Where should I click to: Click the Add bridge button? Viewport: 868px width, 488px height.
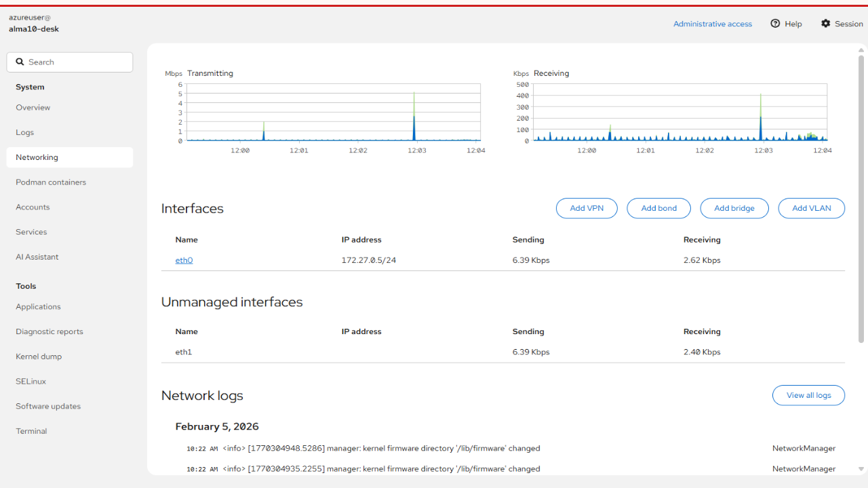pos(734,208)
